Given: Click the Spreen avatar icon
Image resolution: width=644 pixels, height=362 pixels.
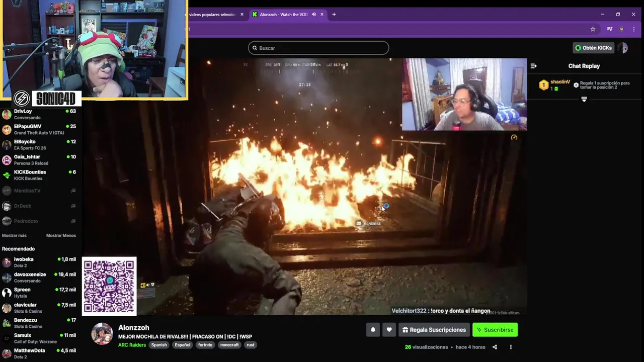Looking at the screenshot, I should [7, 293].
